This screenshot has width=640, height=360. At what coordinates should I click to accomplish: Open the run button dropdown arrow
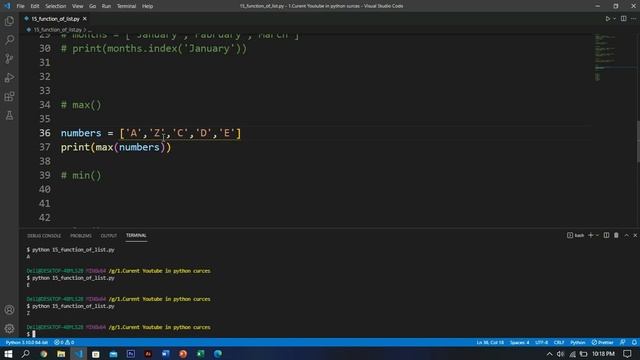point(614,19)
